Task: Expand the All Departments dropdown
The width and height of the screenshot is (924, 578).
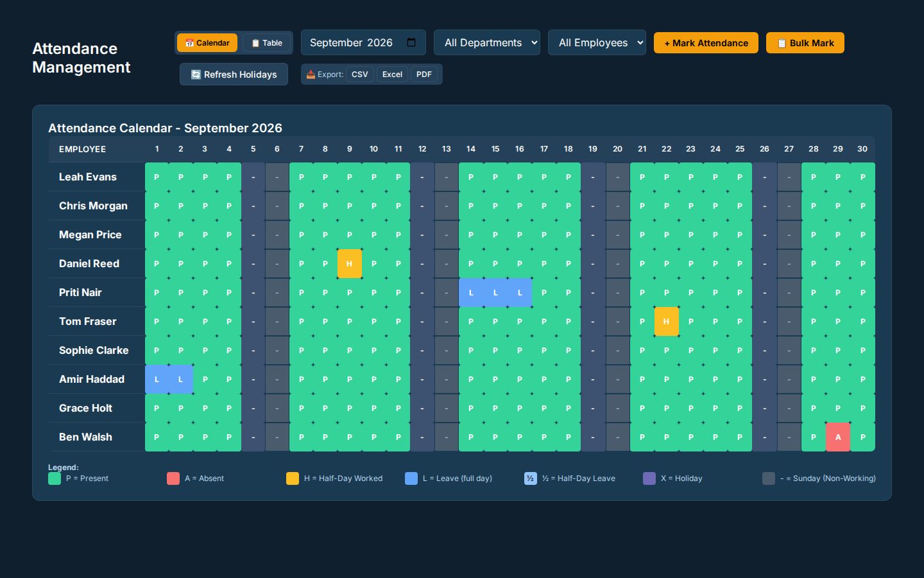Action: click(x=487, y=42)
